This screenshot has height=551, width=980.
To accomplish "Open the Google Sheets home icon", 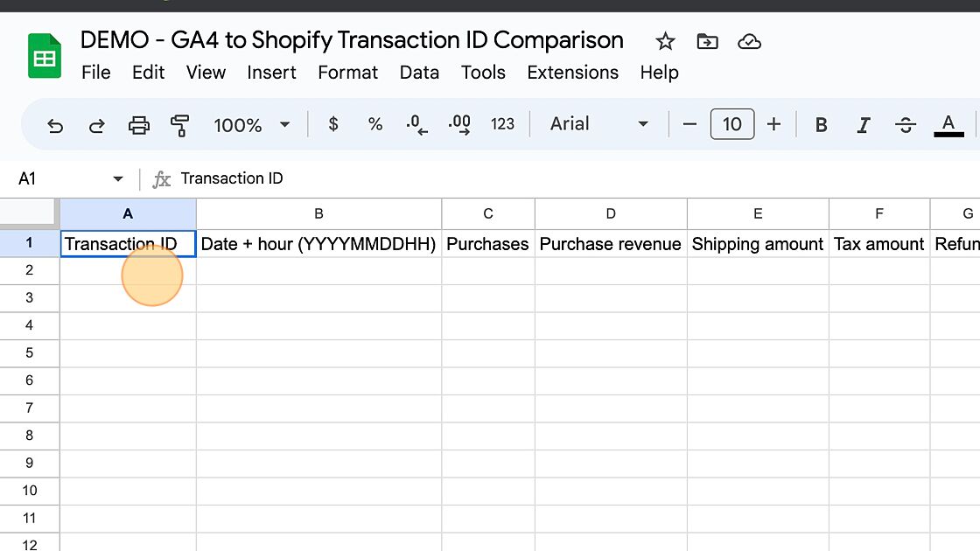I will pos(45,57).
